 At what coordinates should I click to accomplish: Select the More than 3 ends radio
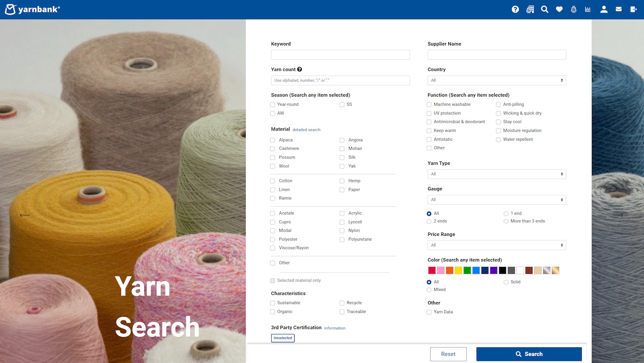click(x=506, y=221)
